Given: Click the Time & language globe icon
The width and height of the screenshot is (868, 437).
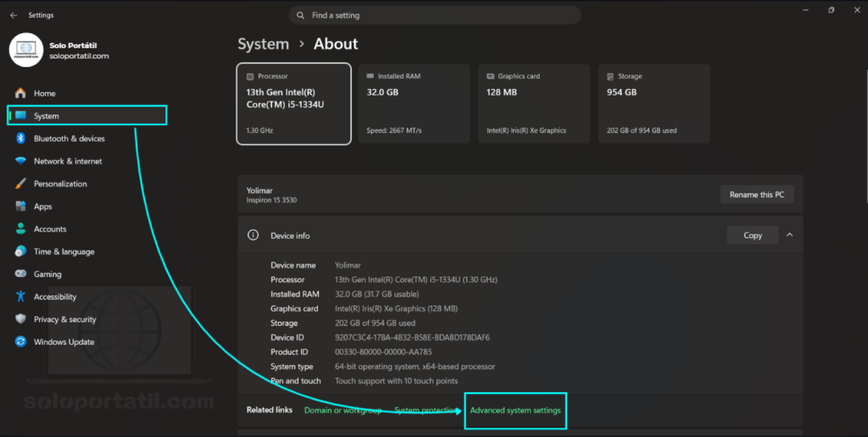Looking at the screenshot, I should tap(20, 252).
